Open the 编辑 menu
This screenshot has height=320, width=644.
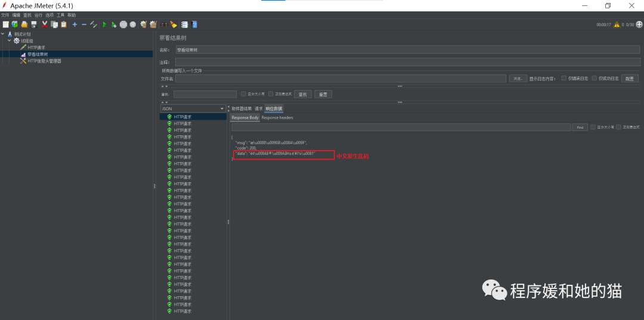tap(16, 15)
